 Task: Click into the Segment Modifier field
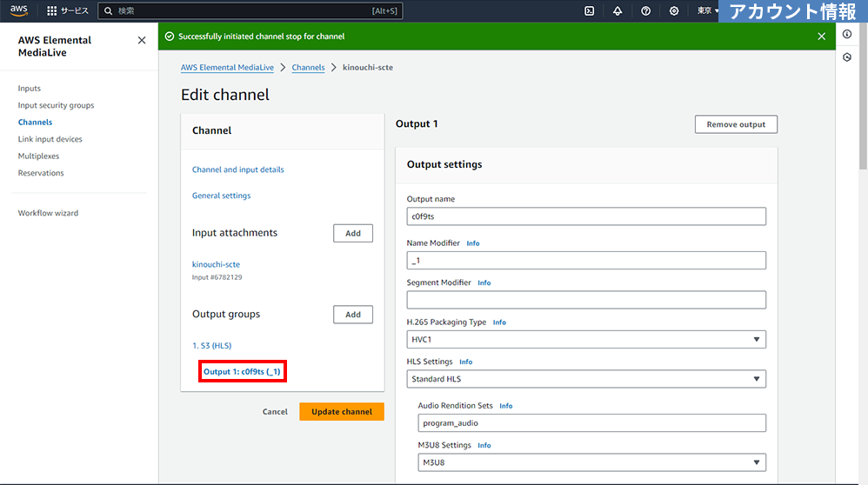[x=586, y=300]
